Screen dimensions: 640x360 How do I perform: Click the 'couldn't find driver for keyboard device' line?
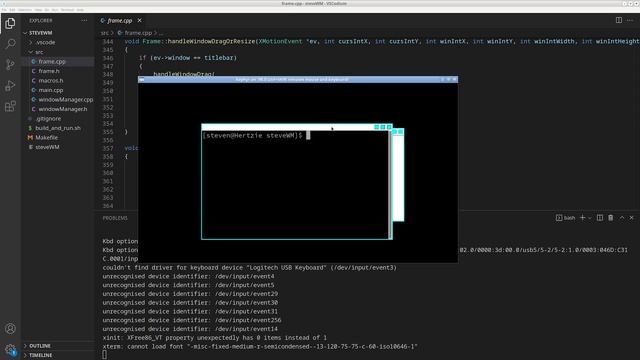249,268
